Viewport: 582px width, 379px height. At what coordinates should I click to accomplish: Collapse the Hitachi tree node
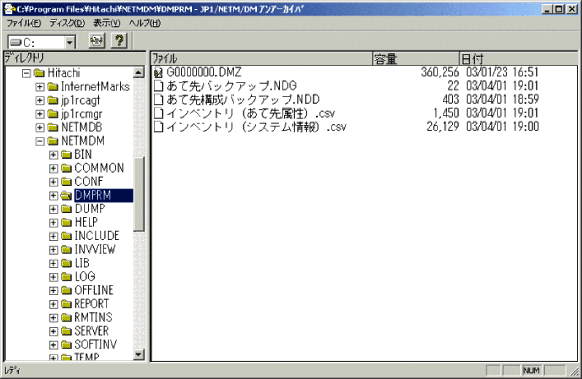26,73
